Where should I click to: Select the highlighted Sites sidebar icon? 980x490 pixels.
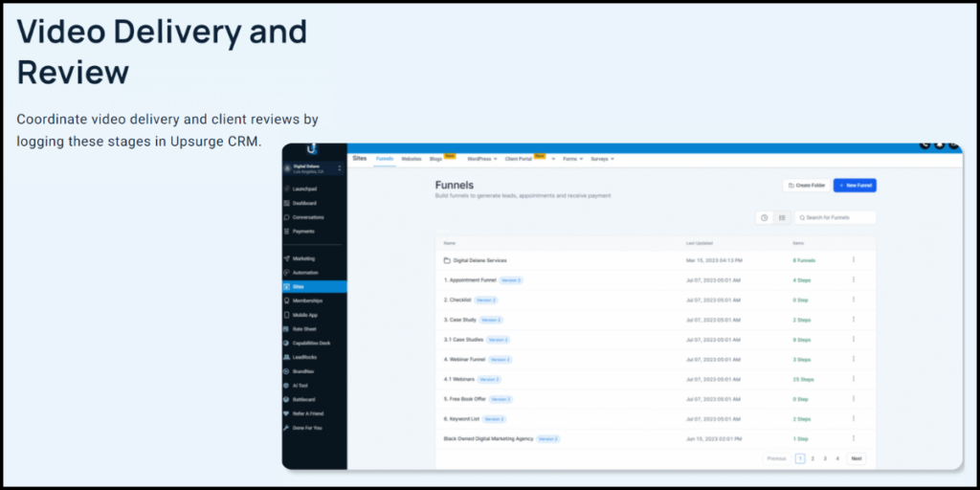tap(286, 287)
